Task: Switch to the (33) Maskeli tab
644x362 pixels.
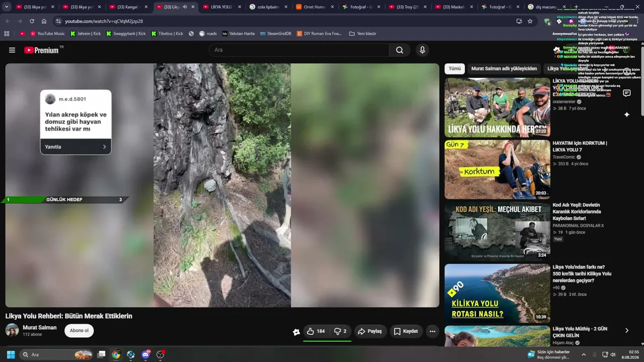Action: [454, 7]
